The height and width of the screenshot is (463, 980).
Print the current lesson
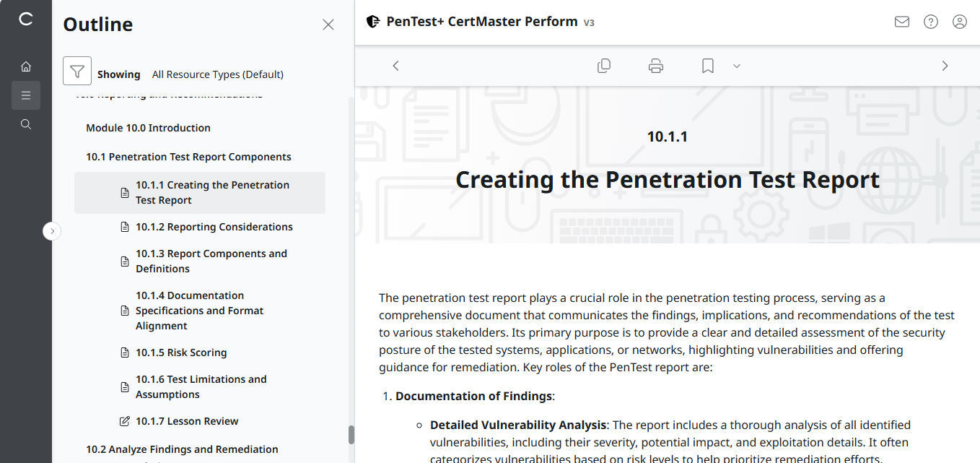[655, 65]
